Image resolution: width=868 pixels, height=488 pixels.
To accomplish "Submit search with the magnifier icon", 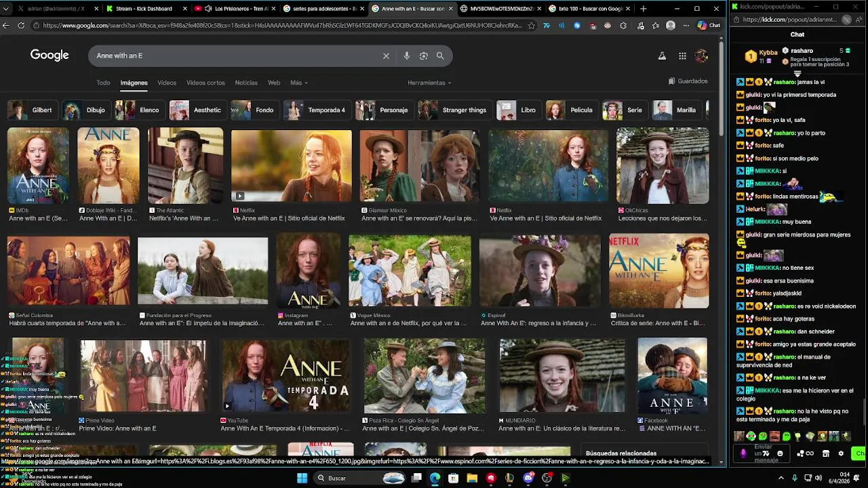I will [440, 56].
